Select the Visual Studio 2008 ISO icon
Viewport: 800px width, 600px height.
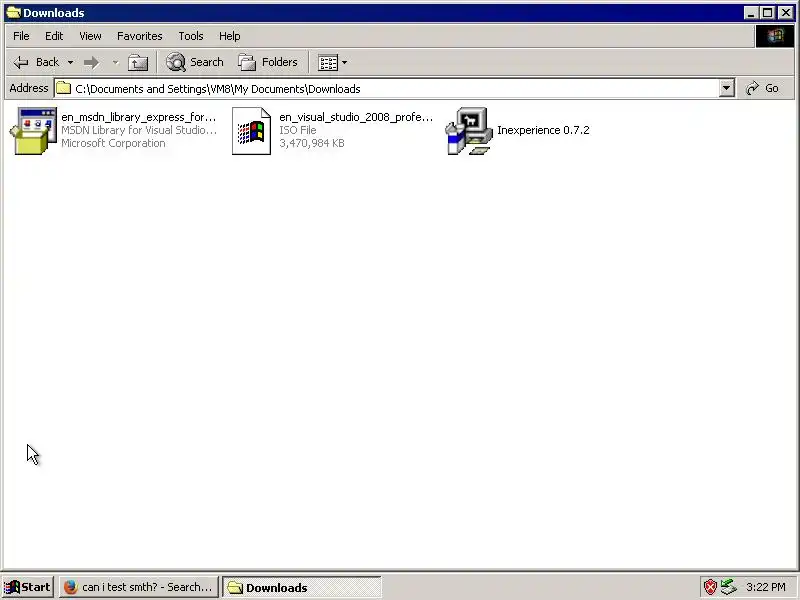click(252, 131)
